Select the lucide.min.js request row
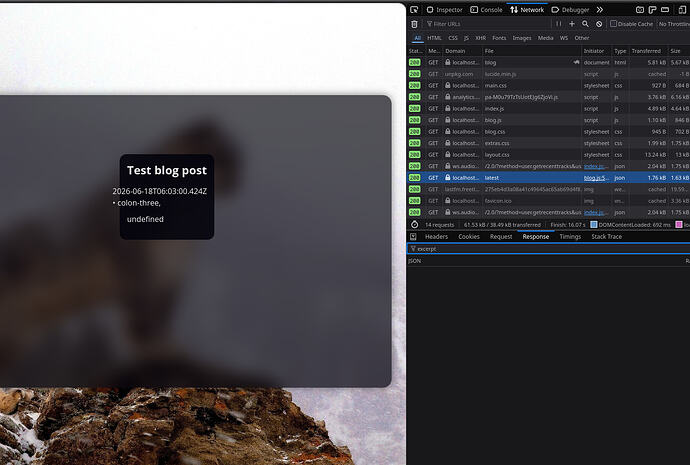 [548, 74]
